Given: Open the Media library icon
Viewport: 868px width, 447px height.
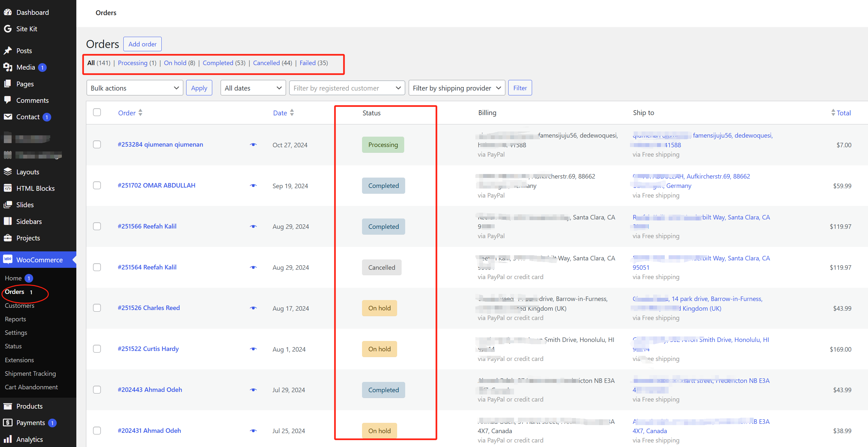Looking at the screenshot, I should coord(8,67).
